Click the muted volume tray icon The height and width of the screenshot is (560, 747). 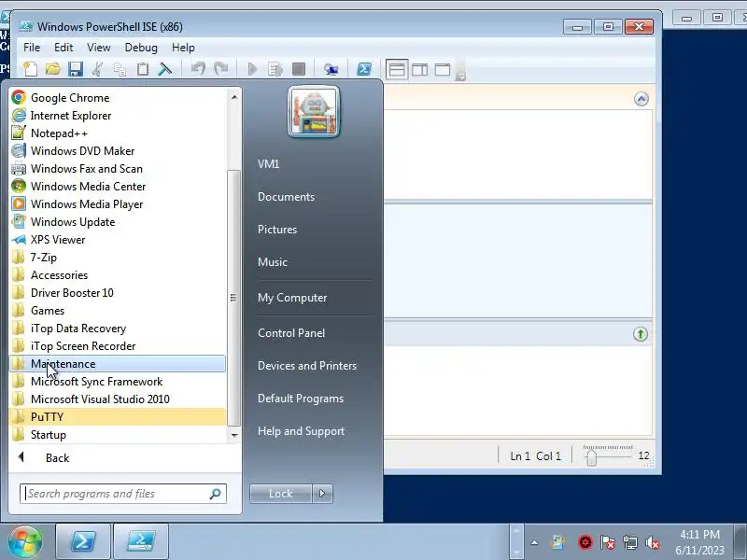[653, 542]
